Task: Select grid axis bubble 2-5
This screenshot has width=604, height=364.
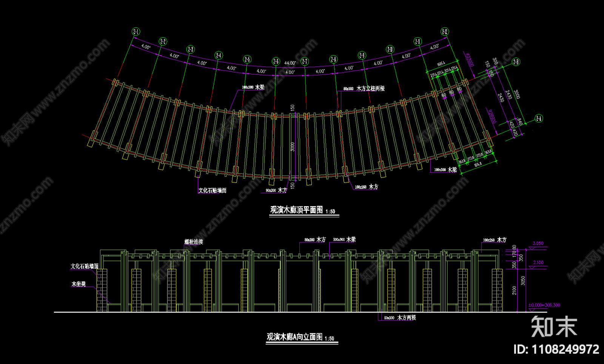Action: 247,59
